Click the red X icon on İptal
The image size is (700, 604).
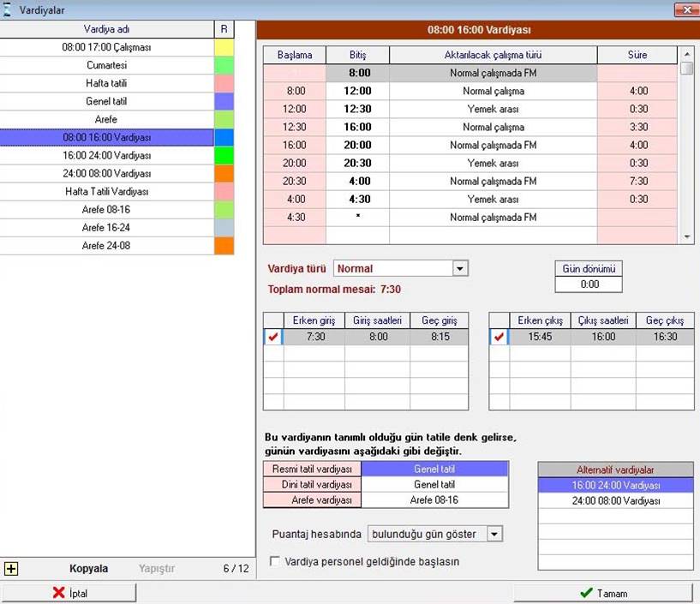59,593
